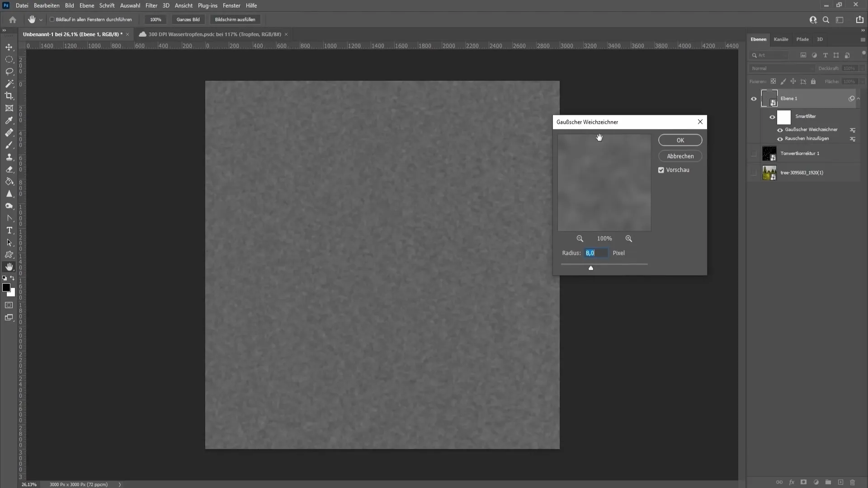868x488 pixels.
Task: Select the Sponge tool in toolbar
Action: point(9,206)
